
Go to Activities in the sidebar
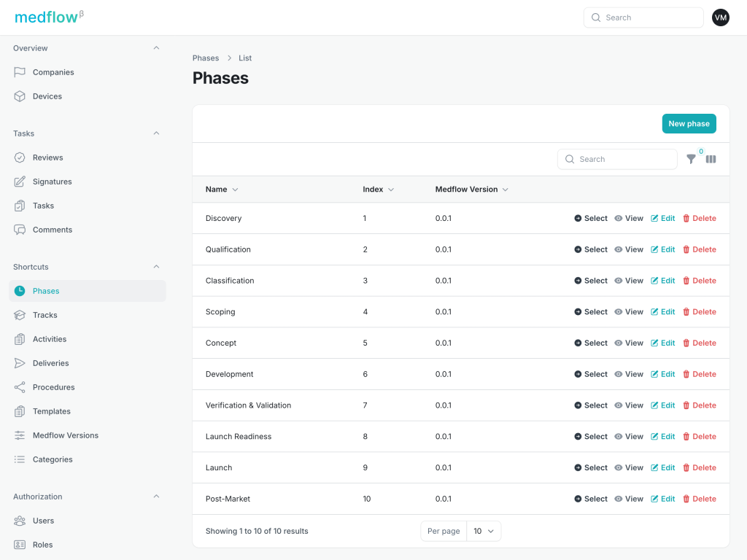click(x=50, y=339)
